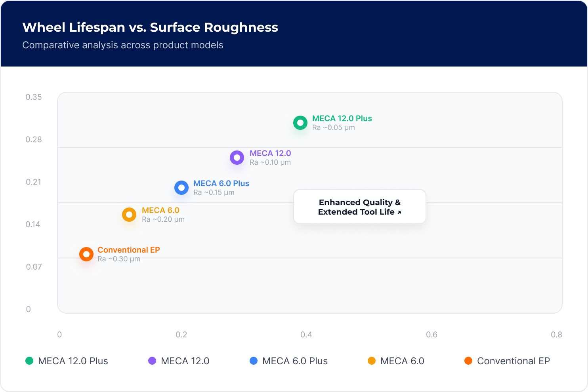Click the amber MECA 6.0 label beside its data point
This screenshot has width=588, height=392.
tap(160, 210)
